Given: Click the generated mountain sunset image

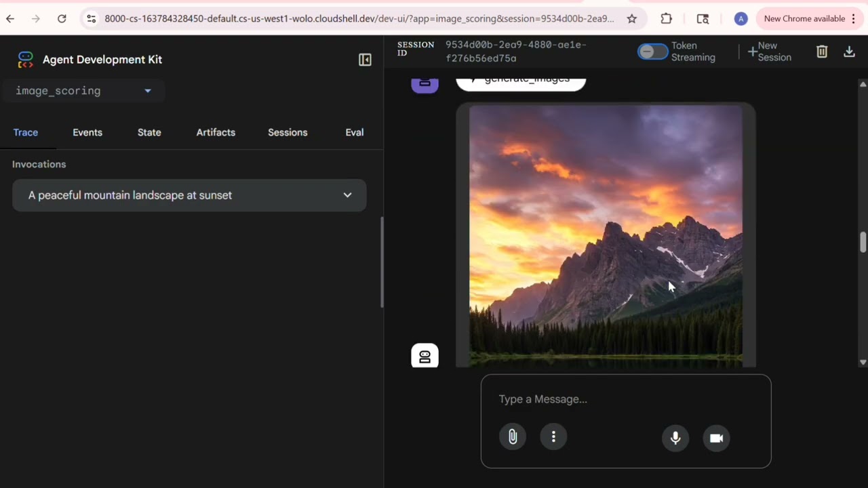Looking at the screenshot, I should (606, 236).
